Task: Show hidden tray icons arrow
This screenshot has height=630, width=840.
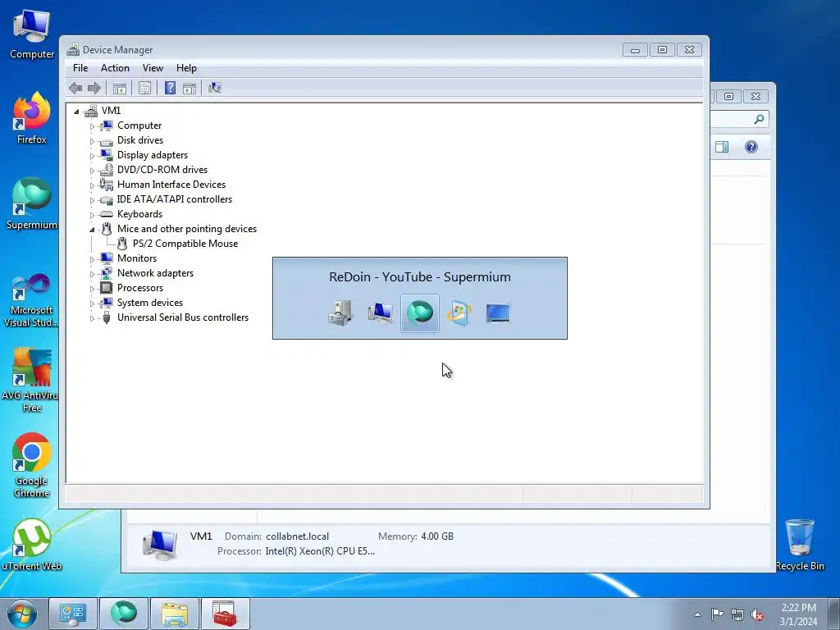Action: click(697, 614)
